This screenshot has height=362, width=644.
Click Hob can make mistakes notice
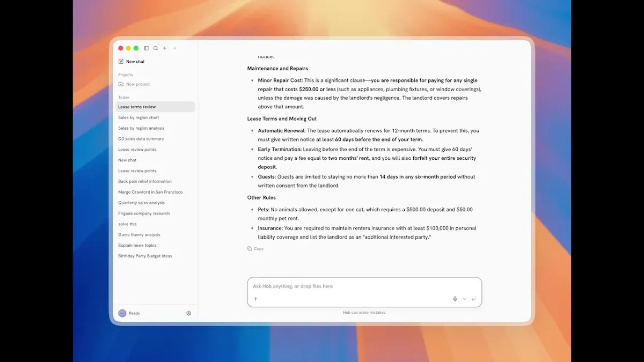coord(364,313)
